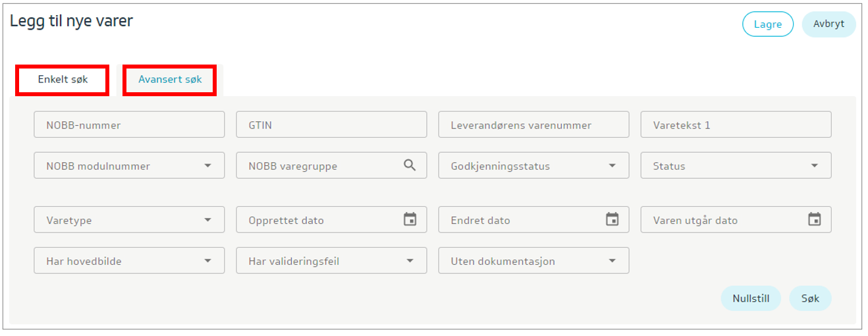The image size is (868, 336).
Task: Click the Avbryt button
Action: click(x=828, y=24)
